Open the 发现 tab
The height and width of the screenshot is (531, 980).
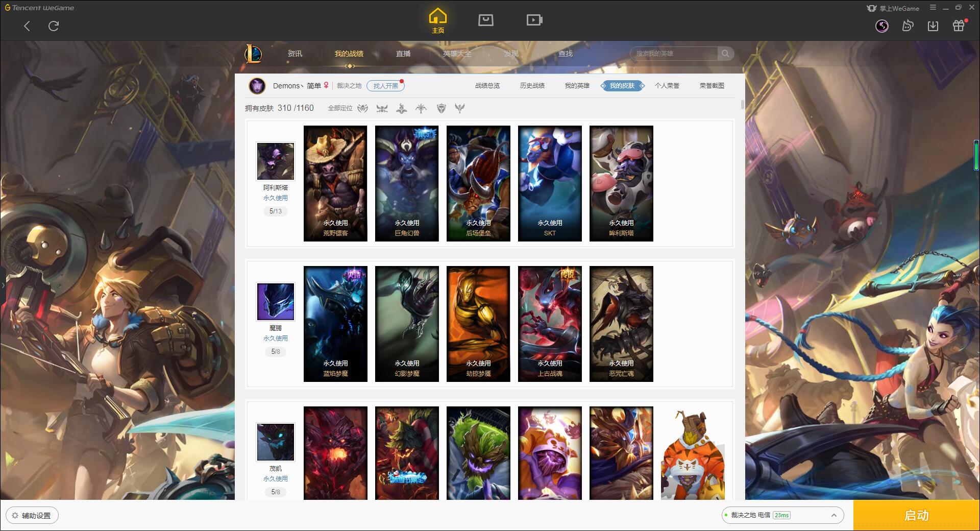click(511, 54)
